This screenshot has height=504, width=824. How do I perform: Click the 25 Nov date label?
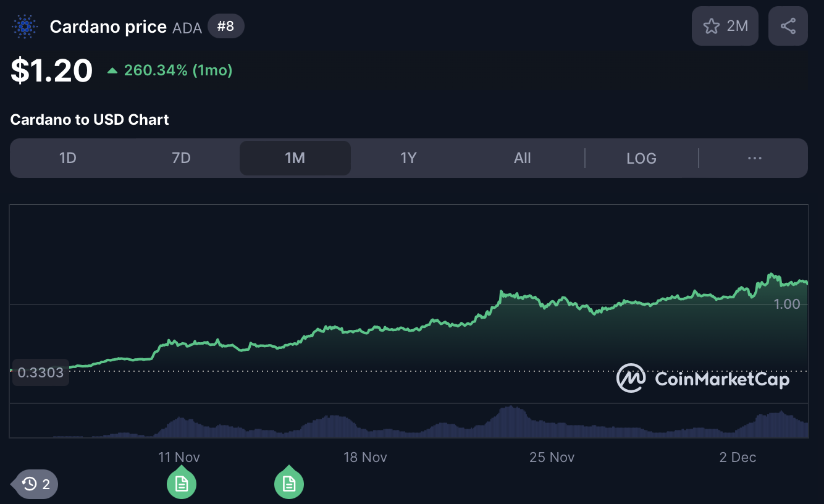[552, 458]
